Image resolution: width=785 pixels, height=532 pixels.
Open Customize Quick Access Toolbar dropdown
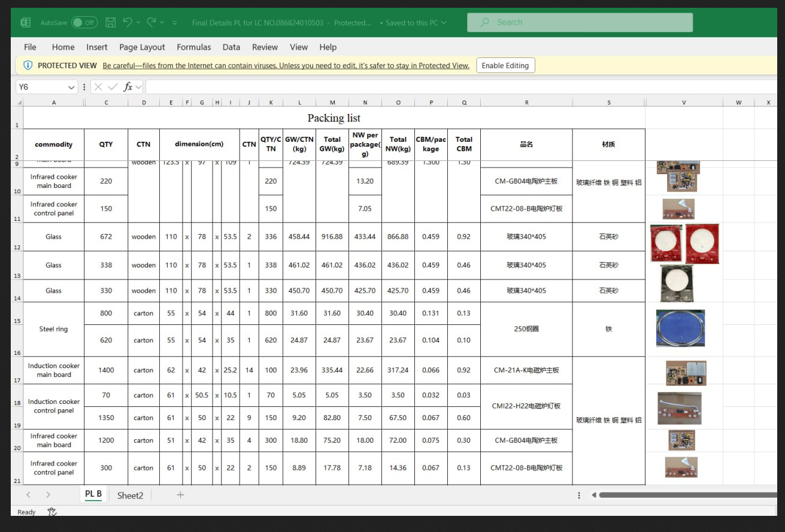pos(174,23)
